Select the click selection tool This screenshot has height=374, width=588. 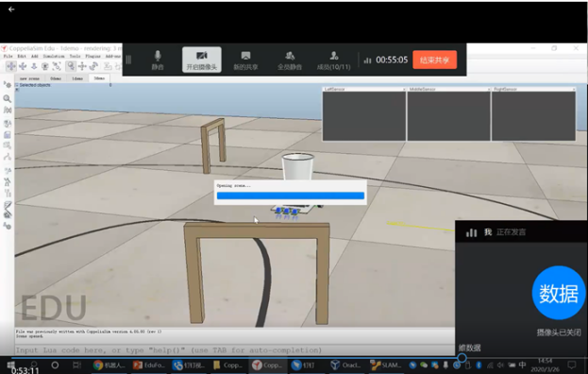(x=71, y=66)
